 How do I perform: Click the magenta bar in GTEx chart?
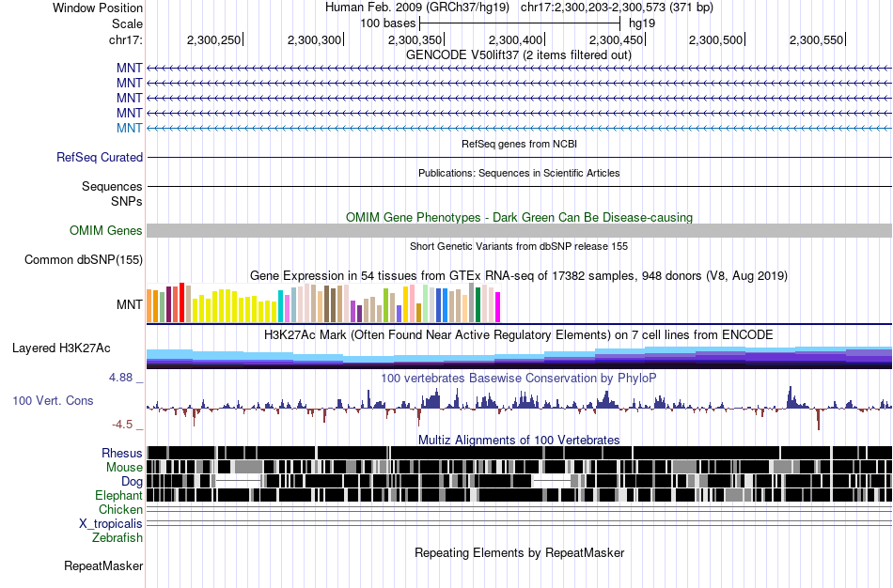point(498,307)
